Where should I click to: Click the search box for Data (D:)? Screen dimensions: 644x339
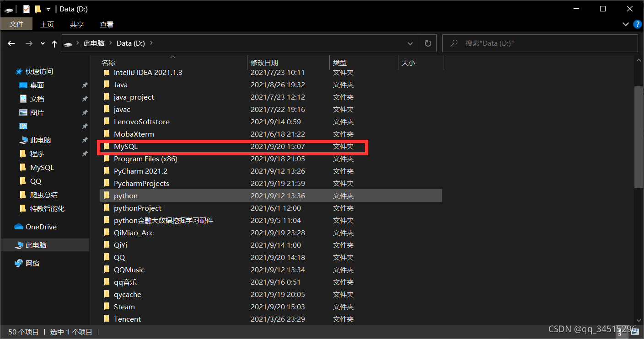click(x=540, y=43)
